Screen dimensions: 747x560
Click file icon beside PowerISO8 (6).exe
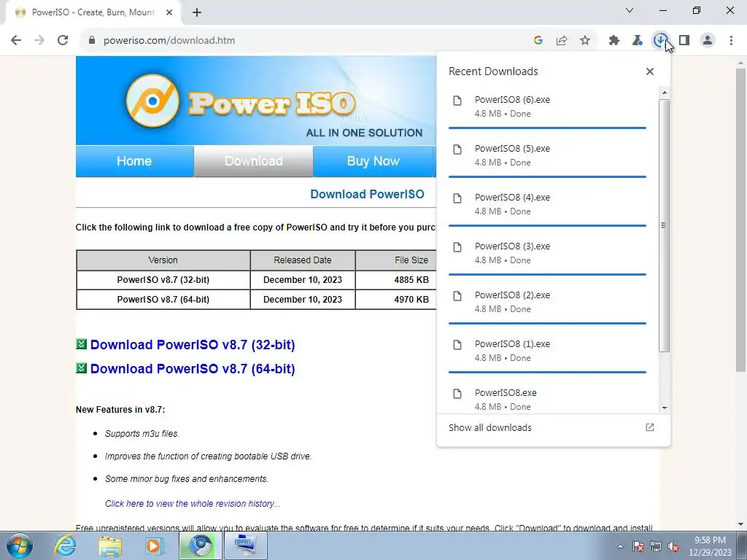[457, 101]
